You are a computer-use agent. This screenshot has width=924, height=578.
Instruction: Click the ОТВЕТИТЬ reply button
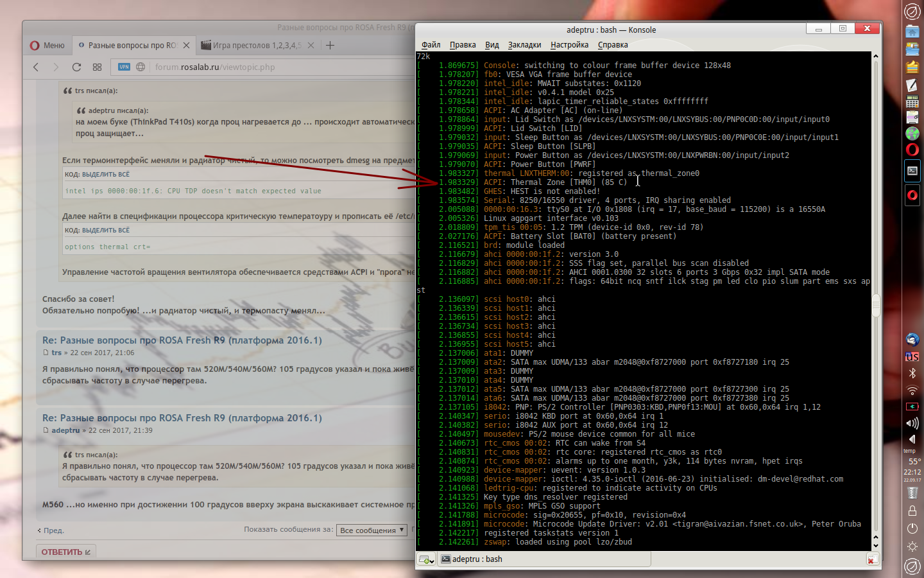coord(66,552)
